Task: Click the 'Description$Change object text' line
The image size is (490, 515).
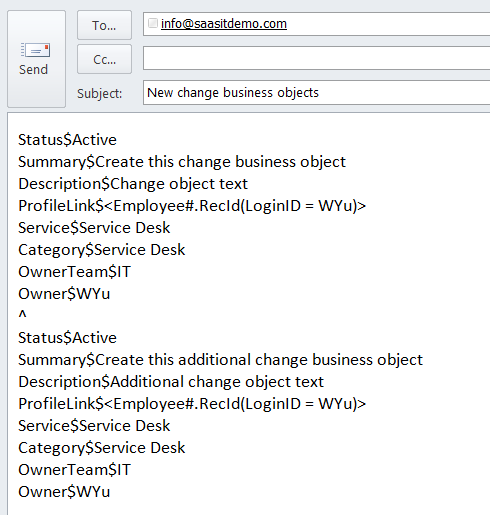Action: (x=133, y=184)
